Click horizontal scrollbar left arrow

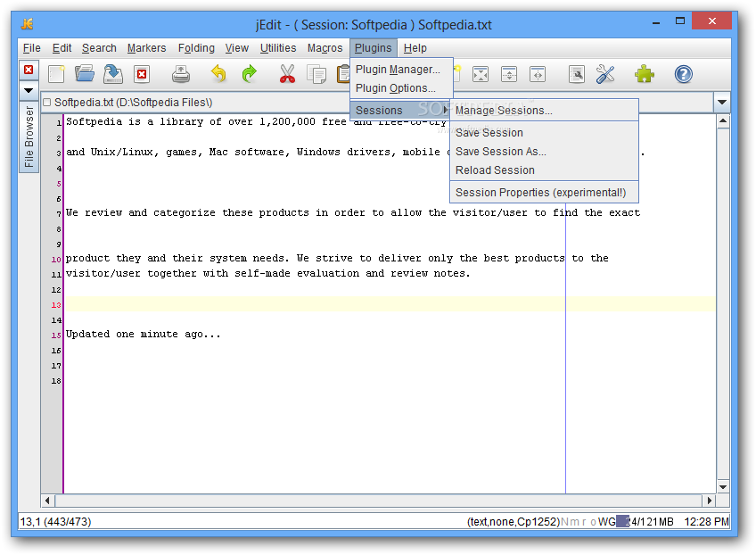(48, 501)
